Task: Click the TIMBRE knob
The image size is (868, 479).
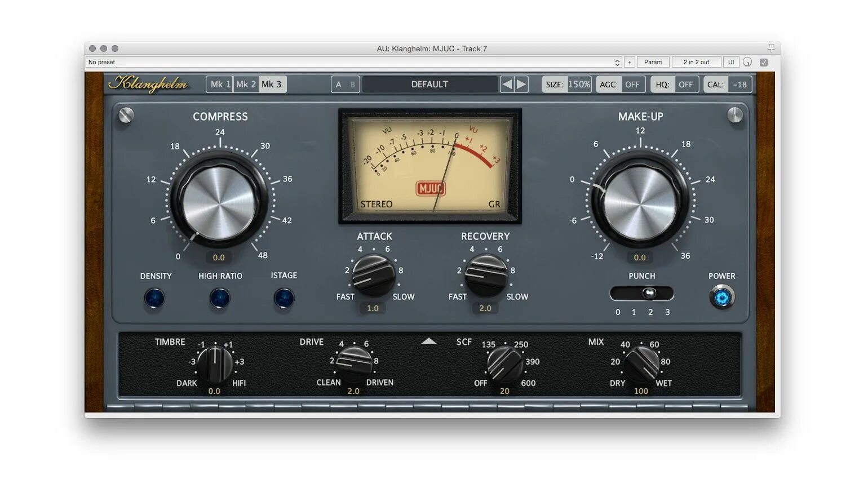Action: click(x=215, y=364)
